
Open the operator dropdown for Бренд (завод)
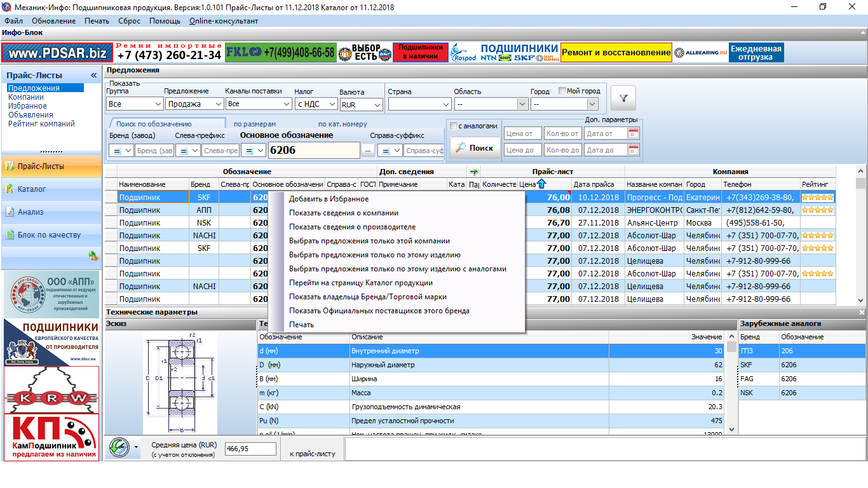click(121, 151)
